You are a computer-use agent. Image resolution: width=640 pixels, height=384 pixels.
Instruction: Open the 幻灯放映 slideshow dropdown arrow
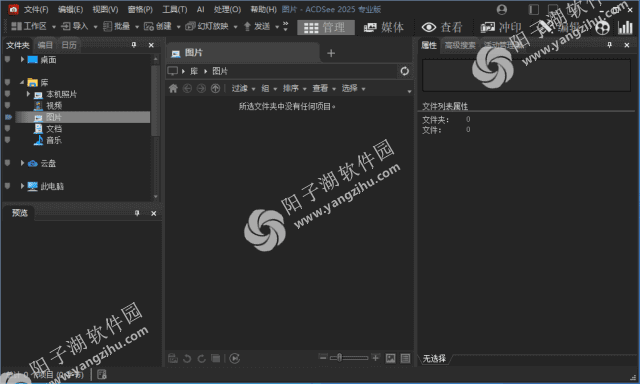pos(236,27)
